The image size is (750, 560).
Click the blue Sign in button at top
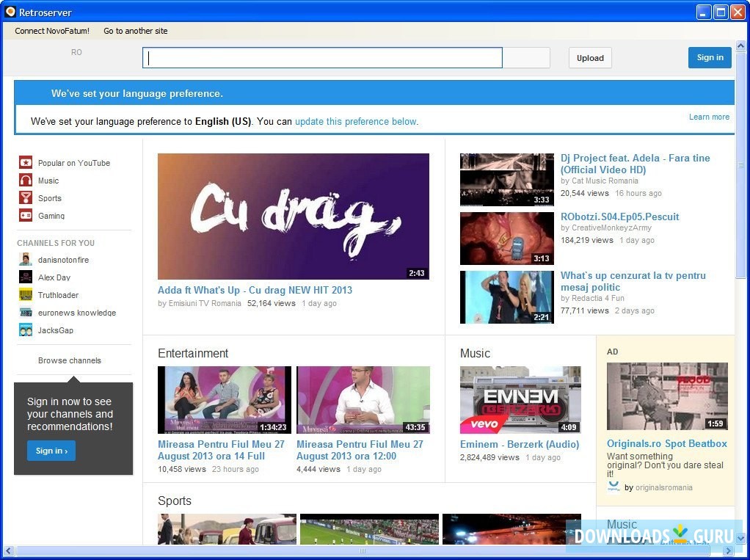710,57
